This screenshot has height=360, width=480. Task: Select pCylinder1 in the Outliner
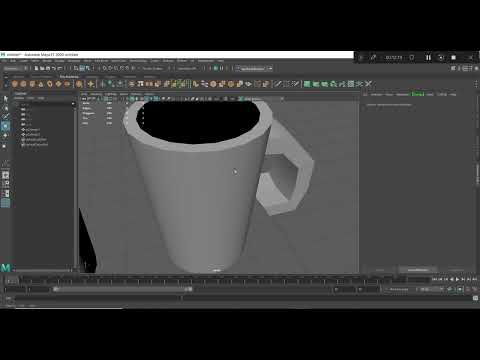33,130
